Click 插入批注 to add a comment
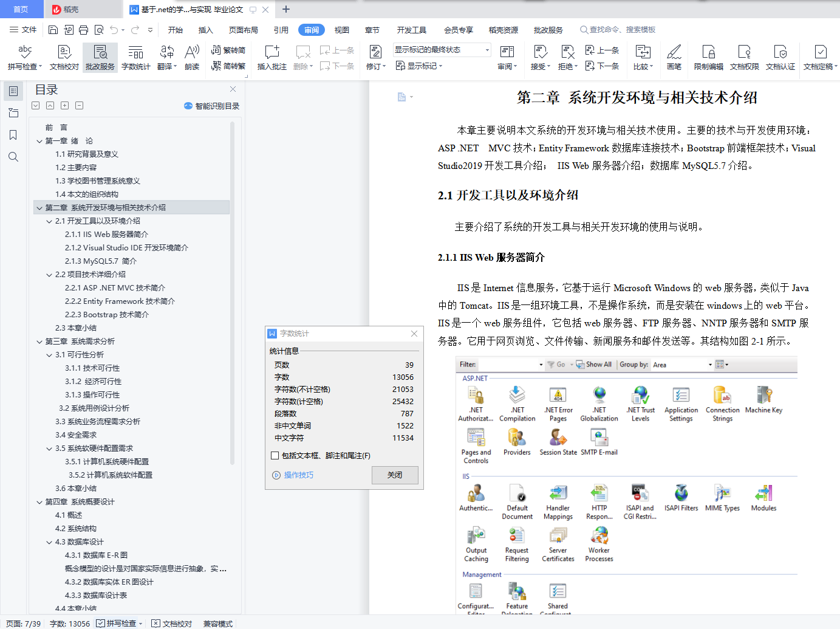 (271, 58)
